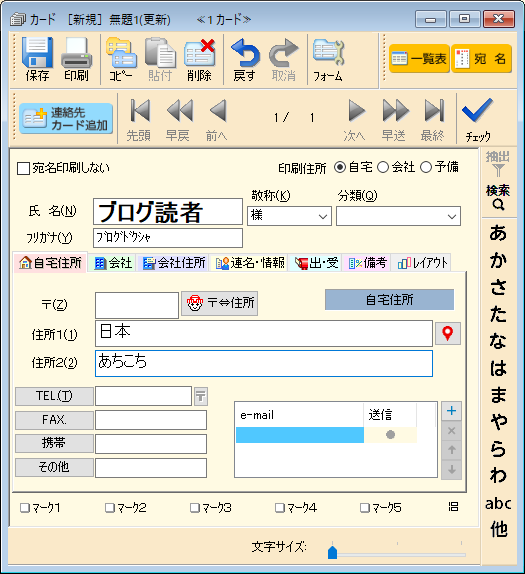Go to previous card with 前へ
Screen dimensions: 525x574
[217, 120]
